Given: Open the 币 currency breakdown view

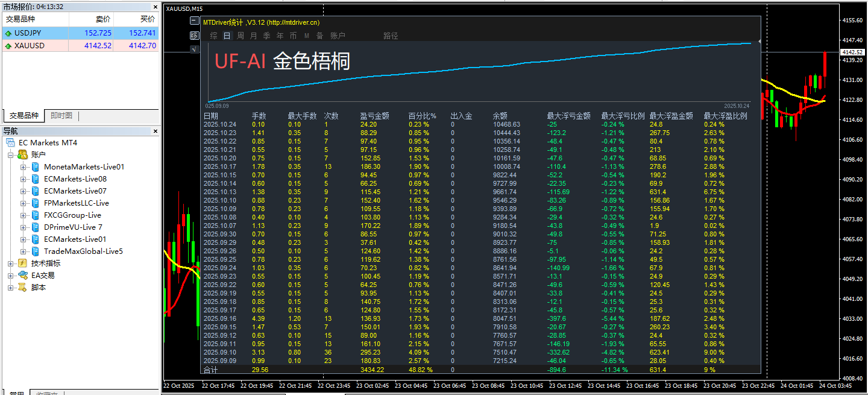Looking at the screenshot, I should 293,35.
